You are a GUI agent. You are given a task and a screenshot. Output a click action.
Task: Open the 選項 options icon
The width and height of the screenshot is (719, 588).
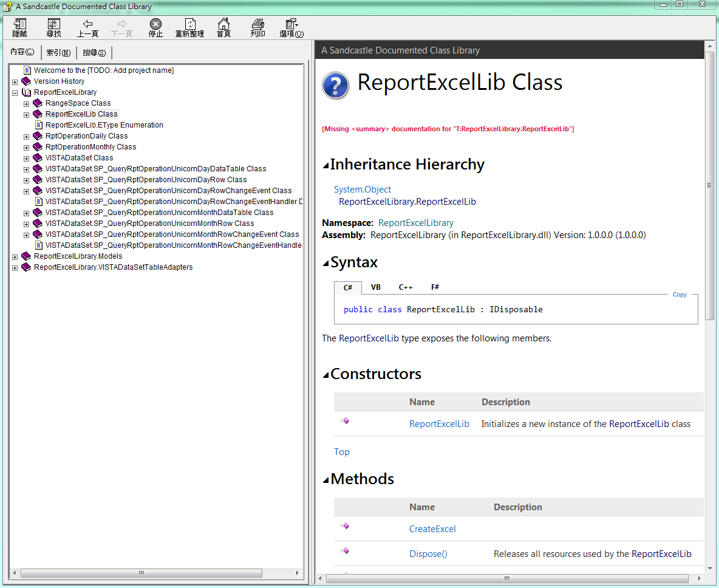pos(291,27)
